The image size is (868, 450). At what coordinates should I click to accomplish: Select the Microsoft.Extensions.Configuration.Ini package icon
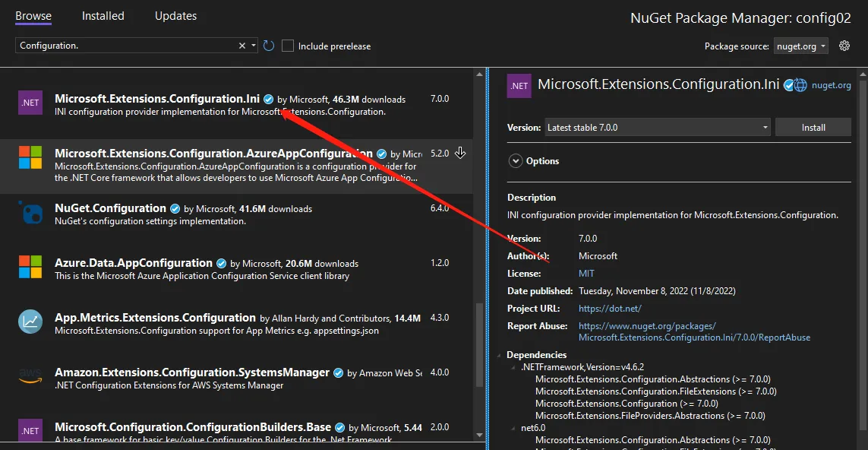tap(30, 103)
